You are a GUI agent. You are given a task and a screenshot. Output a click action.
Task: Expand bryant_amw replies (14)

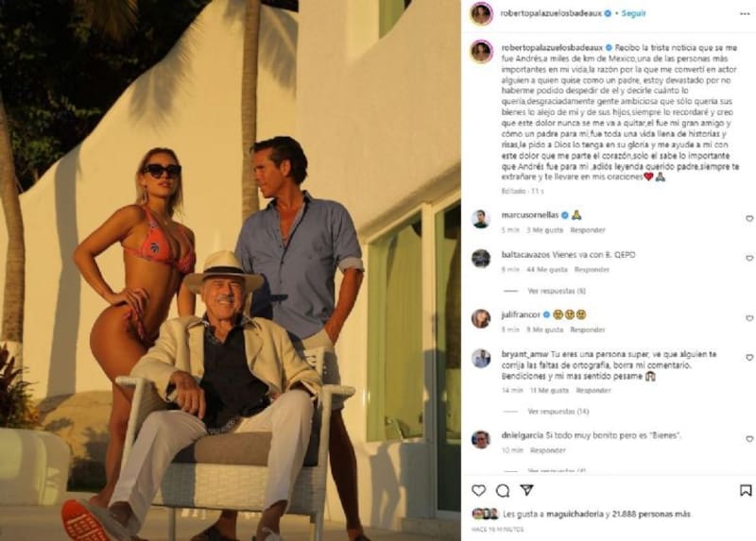pyautogui.click(x=558, y=412)
